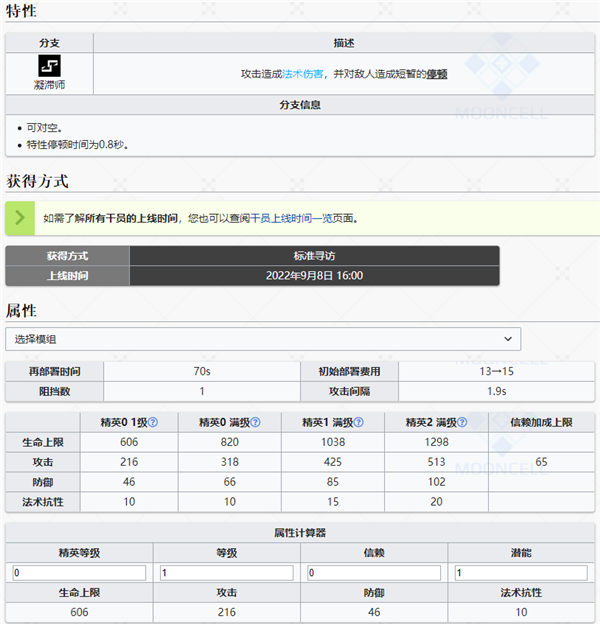Focus the 等级 input field
The image size is (600, 624).
226,573
